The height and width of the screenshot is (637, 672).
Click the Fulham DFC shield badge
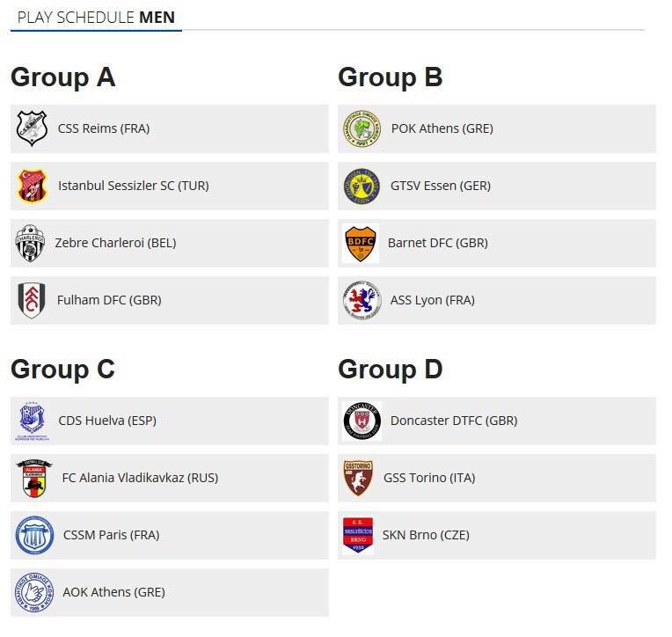click(x=32, y=300)
